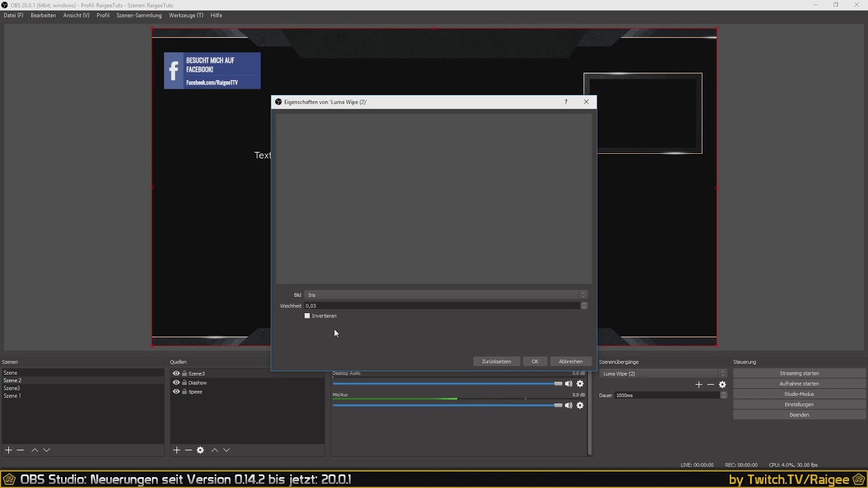868x488 pixels.
Task: Remove the source with the Quellen minus icon
Action: click(189, 450)
